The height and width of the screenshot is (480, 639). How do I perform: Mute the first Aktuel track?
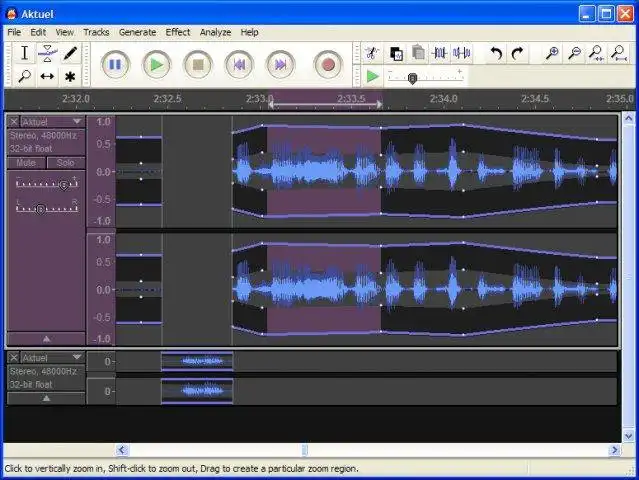point(26,163)
